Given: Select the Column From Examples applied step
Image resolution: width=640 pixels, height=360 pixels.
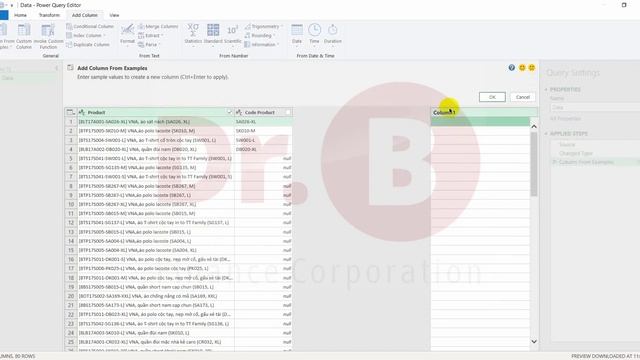Looking at the screenshot, I should click(x=586, y=162).
